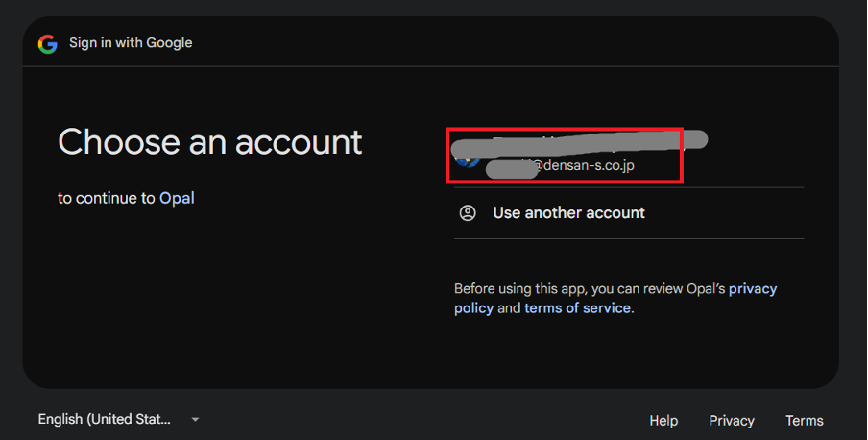Open Opal's privacy policy link
Image resolution: width=868 pixels, height=440 pixels.
[753, 288]
